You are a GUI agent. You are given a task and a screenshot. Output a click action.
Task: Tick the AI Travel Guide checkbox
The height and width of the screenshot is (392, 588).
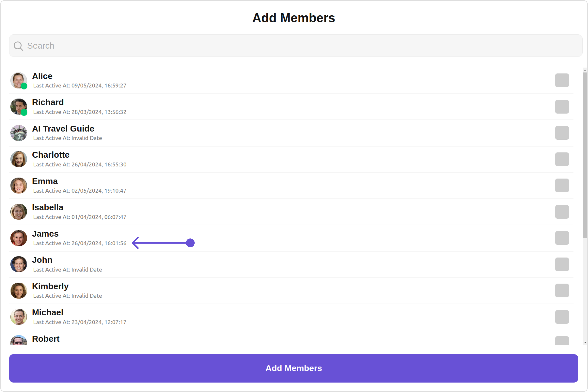point(562,133)
